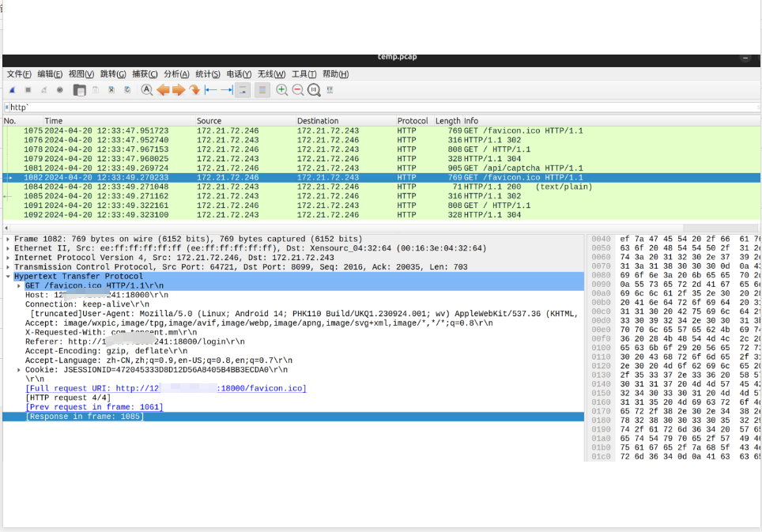762x532 pixels.
Task: Sort packets by the No. column
Action: point(22,120)
